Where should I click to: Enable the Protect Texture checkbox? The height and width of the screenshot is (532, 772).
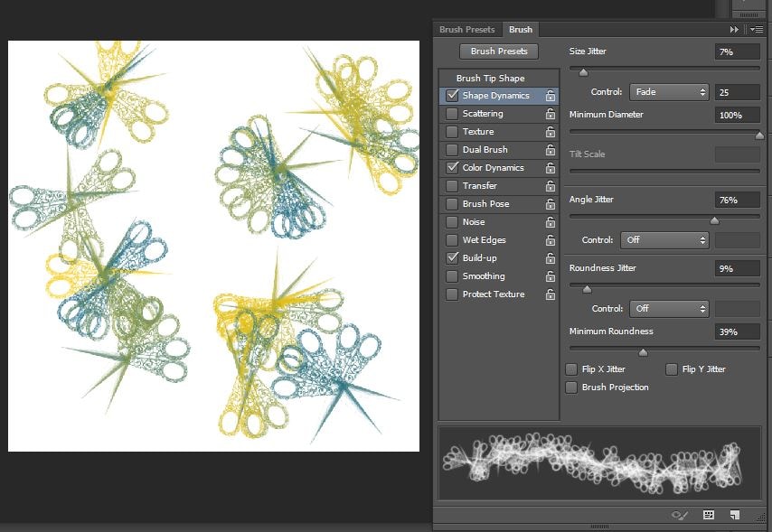pyautogui.click(x=452, y=294)
